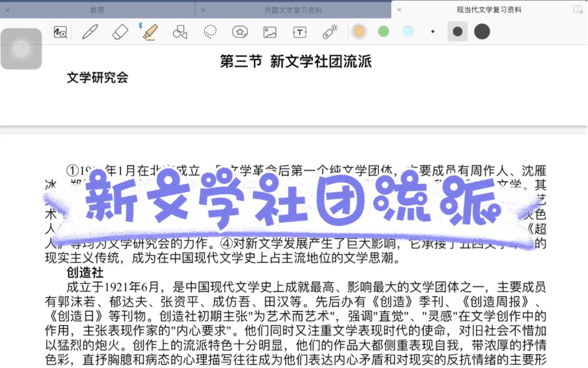Select the zoom window tool
The height and width of the screenshot is (368, 588).
pos(60,32)
